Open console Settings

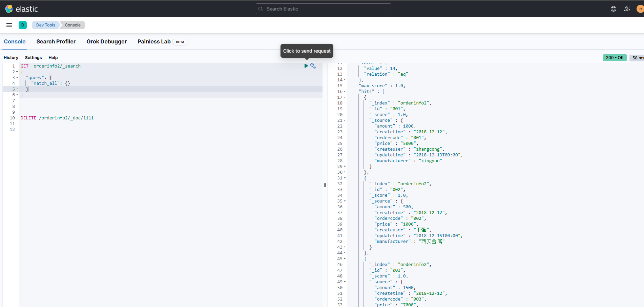(x=33, y=58)
